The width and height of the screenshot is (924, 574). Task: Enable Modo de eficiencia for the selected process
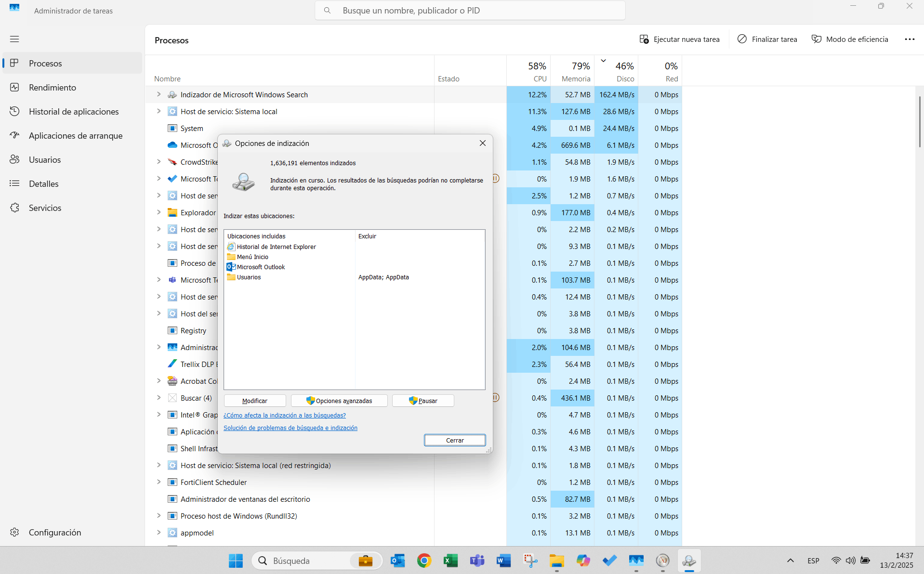click(849, 39)
